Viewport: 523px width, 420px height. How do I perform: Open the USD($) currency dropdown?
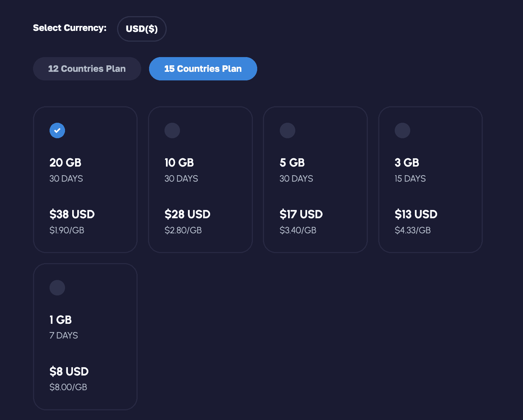coord(142,29)
